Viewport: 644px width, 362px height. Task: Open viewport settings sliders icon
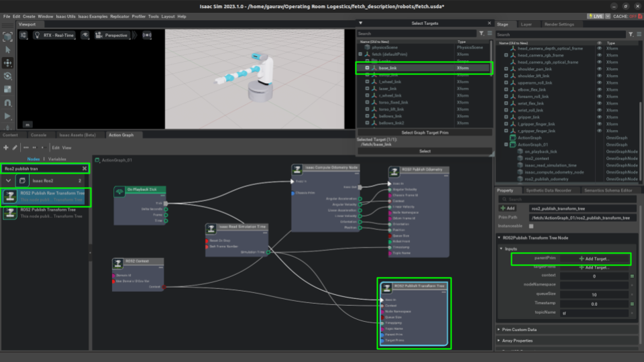tap(23, 36)
